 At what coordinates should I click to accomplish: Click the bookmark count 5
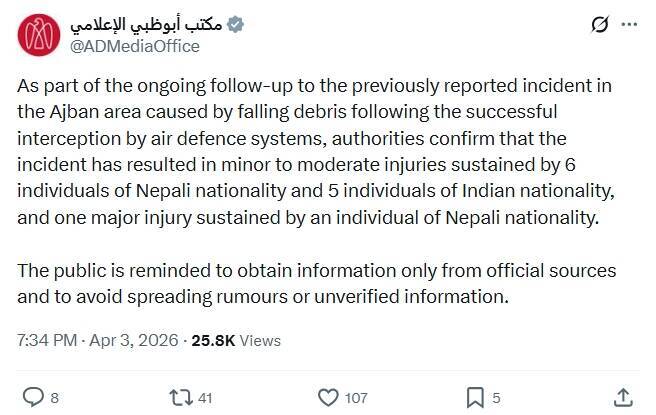pyautogui.click(x=496, y=398)
